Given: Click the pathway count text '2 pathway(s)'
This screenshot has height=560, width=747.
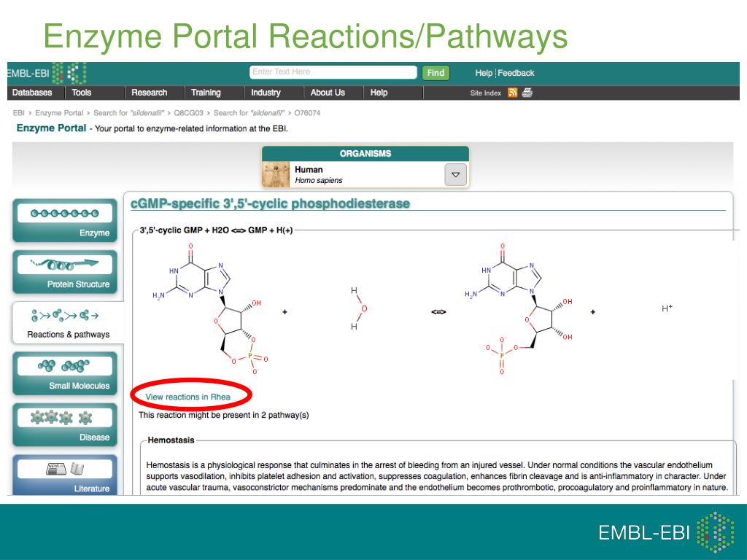Looking at the screenshot, I should (285, 415).
